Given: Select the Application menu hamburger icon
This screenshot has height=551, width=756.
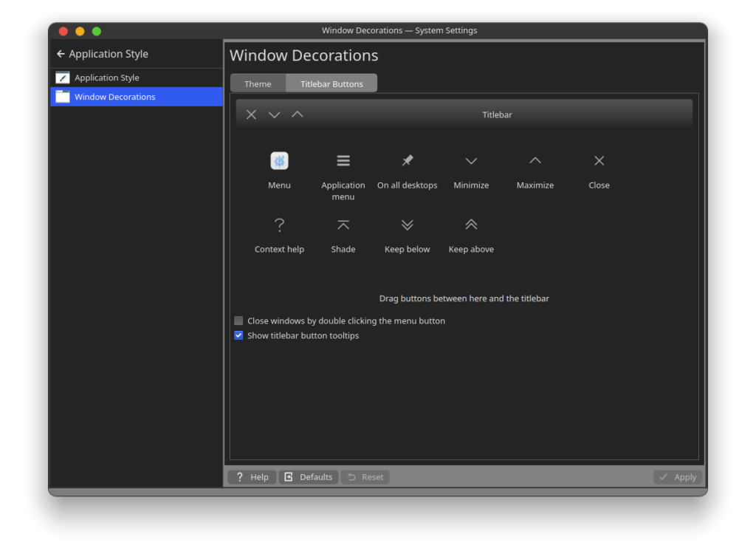Looking at the screenshot, I should click(x=343, y=161).
